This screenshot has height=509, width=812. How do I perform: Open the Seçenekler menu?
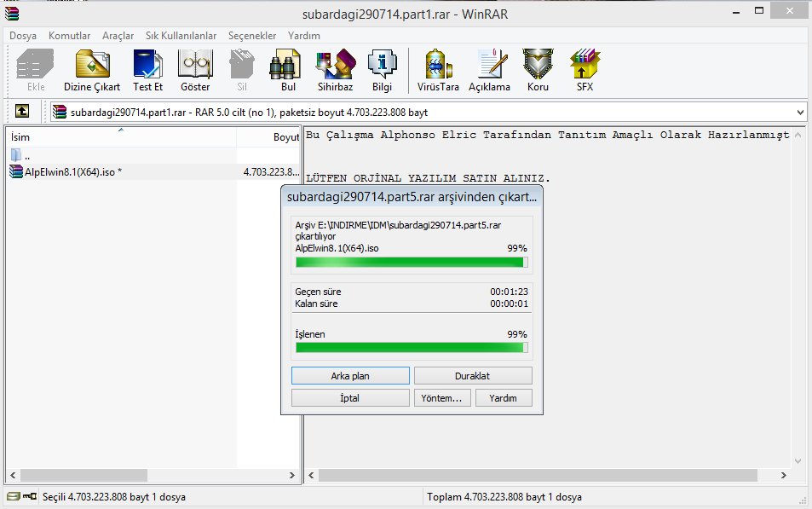click(252, 36)
